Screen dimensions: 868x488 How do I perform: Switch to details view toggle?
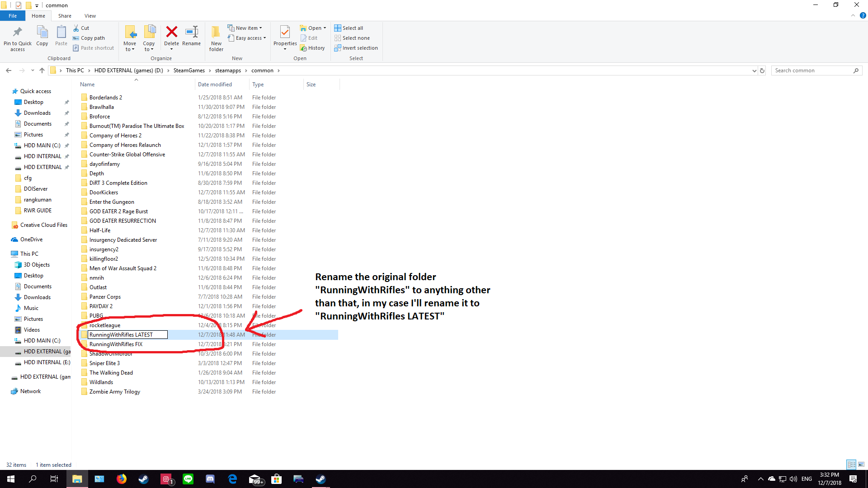(x=851, y=465)
